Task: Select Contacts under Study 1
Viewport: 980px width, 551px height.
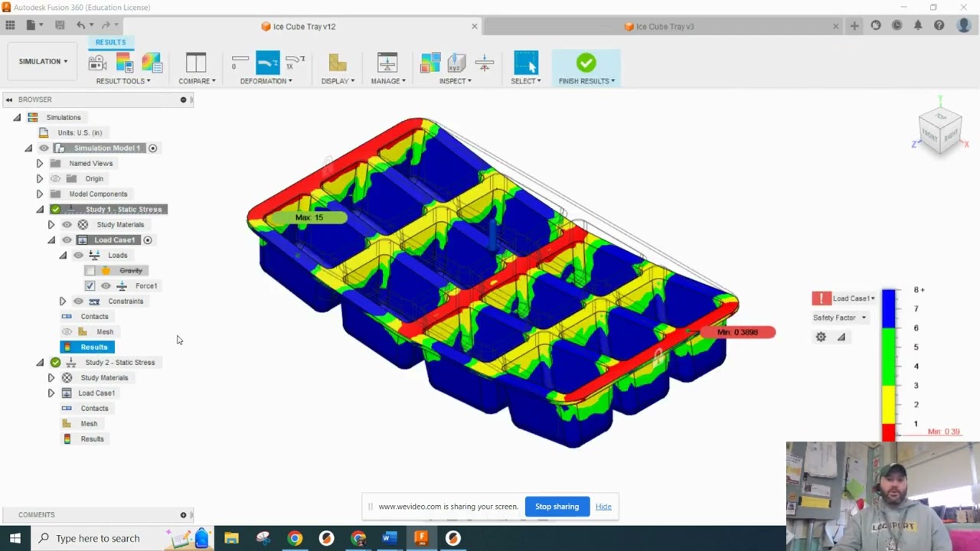Action: (94, 316)
